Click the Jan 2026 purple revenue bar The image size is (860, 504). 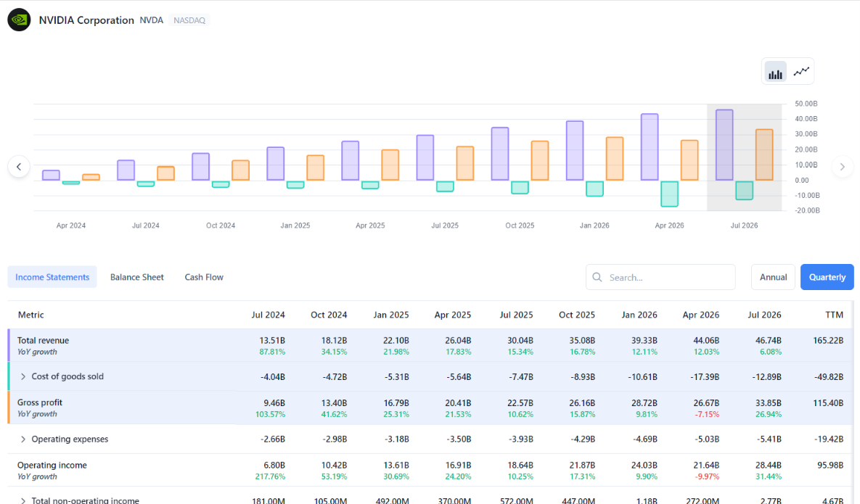575,151
